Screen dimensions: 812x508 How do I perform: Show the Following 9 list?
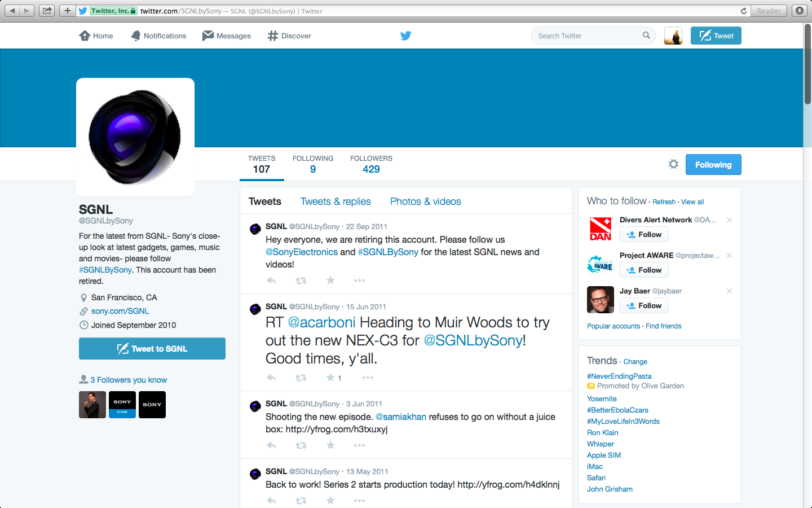313,164
